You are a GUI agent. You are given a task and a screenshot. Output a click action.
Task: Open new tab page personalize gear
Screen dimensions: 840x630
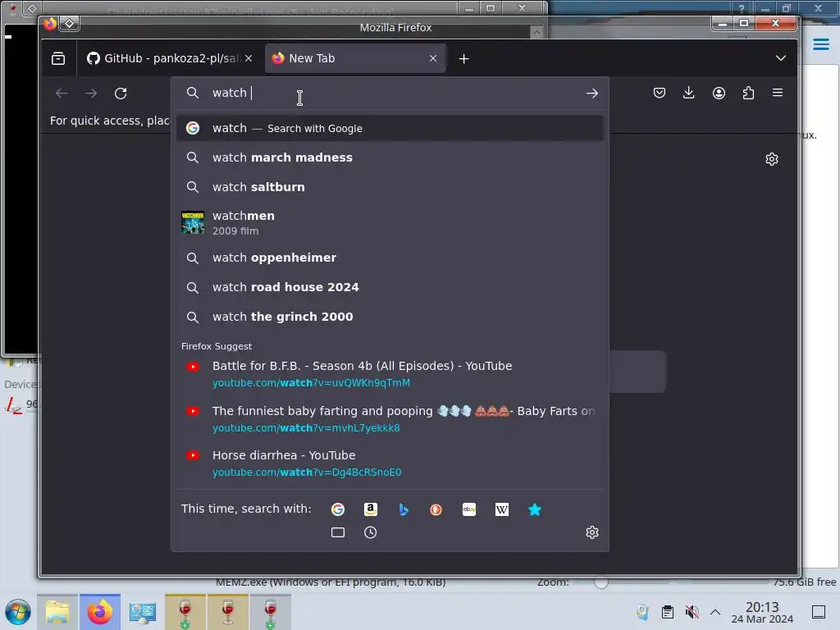coord(772,159)
